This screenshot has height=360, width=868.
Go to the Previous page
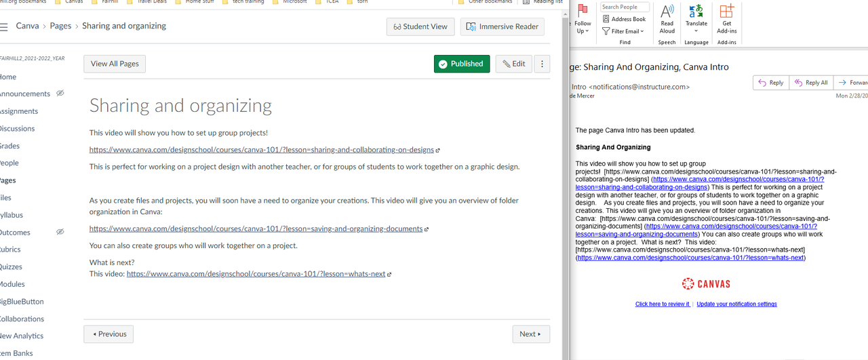pos(108,334)
